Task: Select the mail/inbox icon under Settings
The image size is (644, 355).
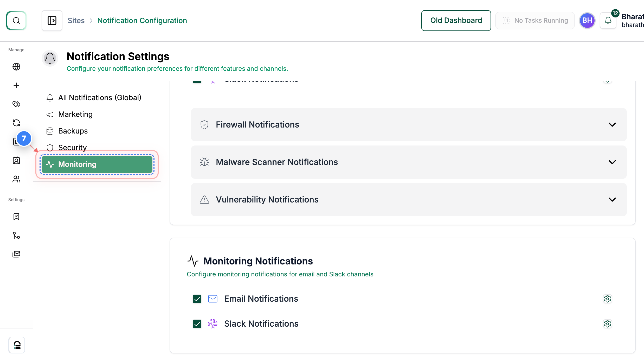Action: tap(16, 254)
